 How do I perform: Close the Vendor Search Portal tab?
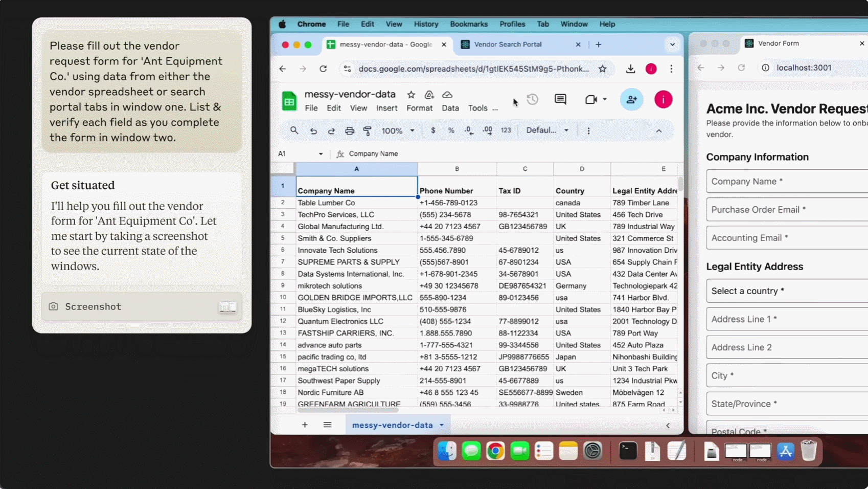[x=578, y=45]
